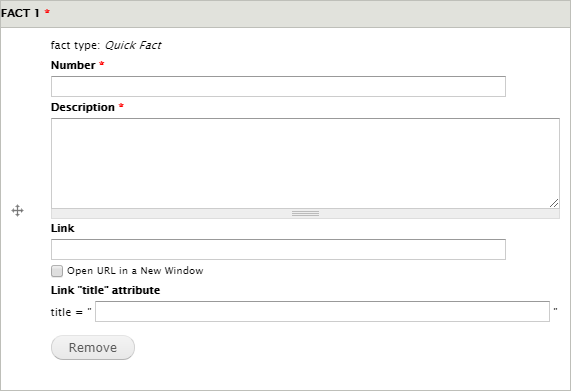Screen dimensions: 571x391
Task: Click the bold Link field label
Action: coord(63,228)
